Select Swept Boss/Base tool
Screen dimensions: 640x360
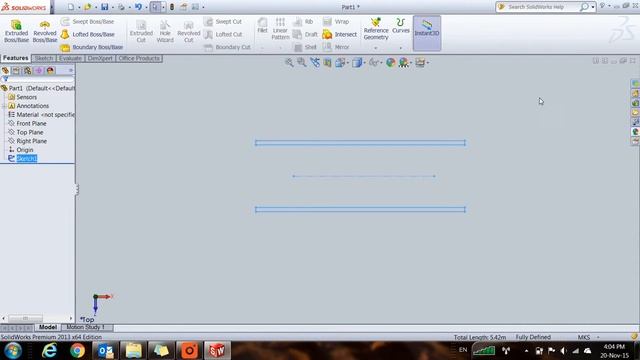tap(87, 22)
